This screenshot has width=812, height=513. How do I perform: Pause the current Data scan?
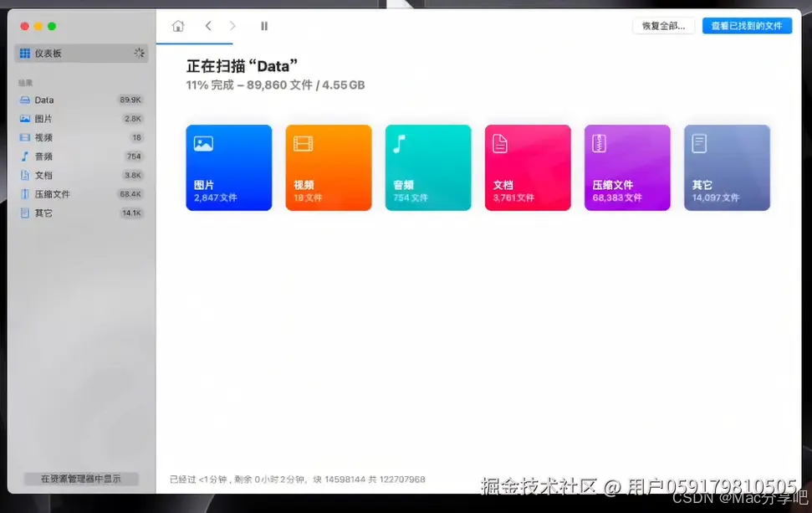[x=264, y=26]
